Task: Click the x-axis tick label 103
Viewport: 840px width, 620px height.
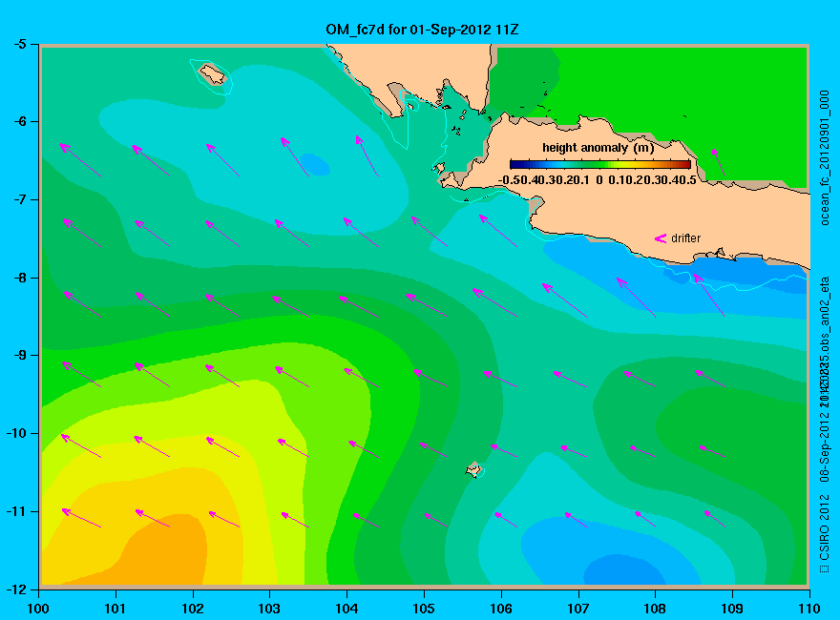Action: (269, 609)
